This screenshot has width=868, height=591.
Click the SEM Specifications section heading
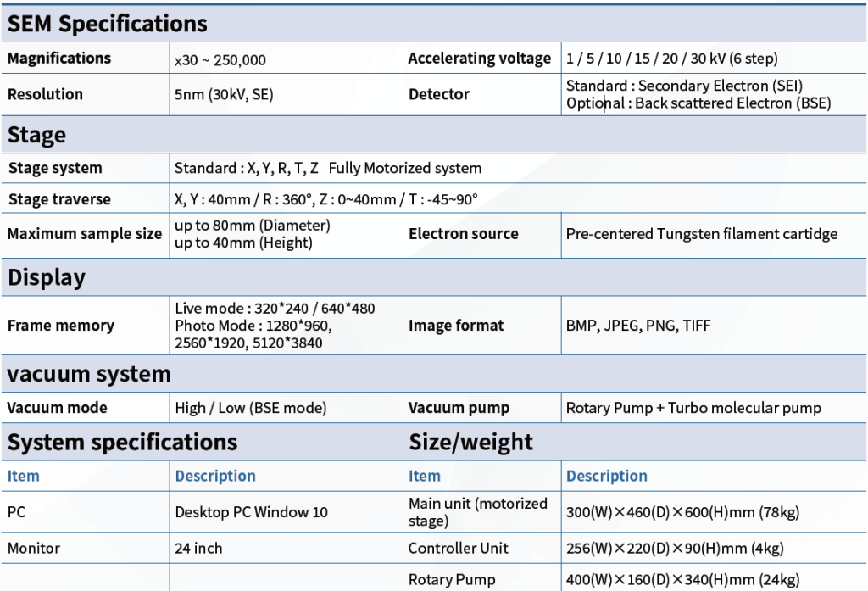(107, 24)
